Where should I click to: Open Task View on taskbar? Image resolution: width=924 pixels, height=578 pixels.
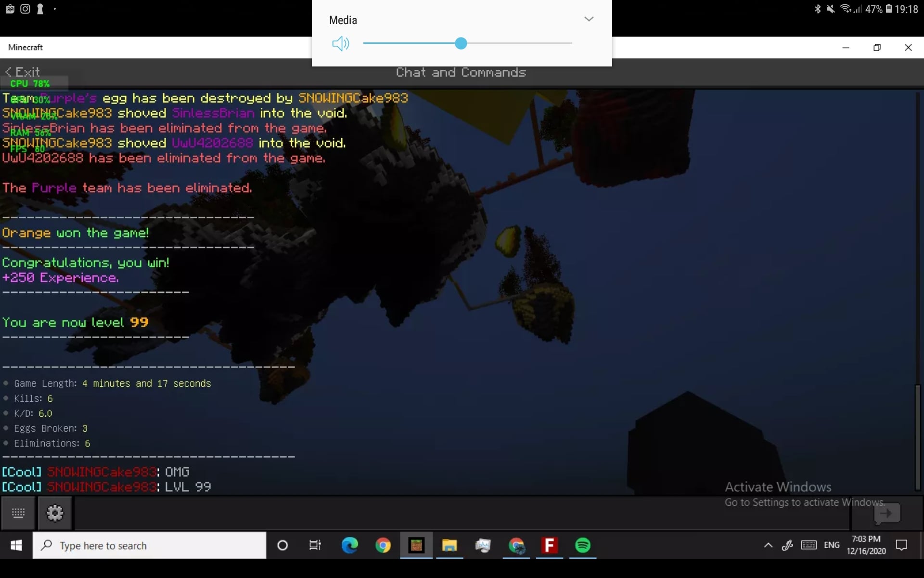[315, 545]
